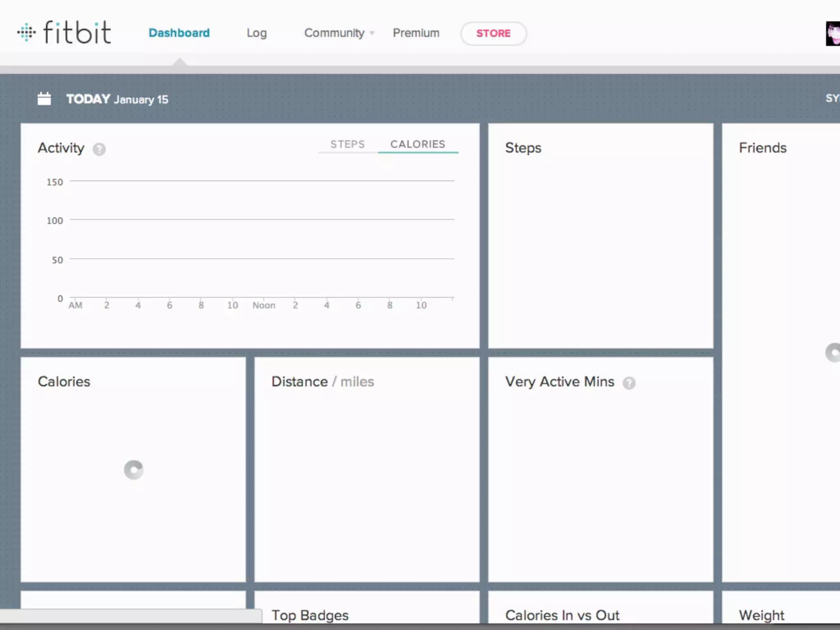The image size is (840, 630).
Task: Click the Community dropdown arrow
Action: 372,33
